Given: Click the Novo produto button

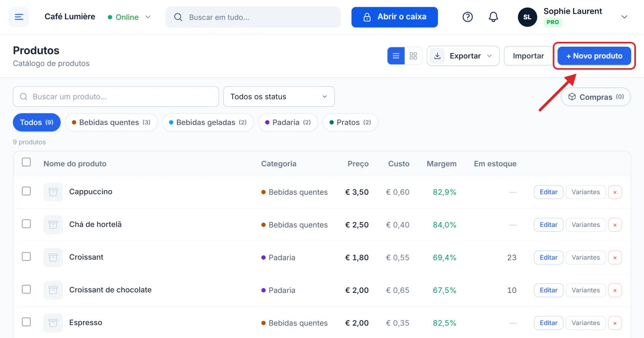Looking at the screenshot, I should click(x=594, y=56).
